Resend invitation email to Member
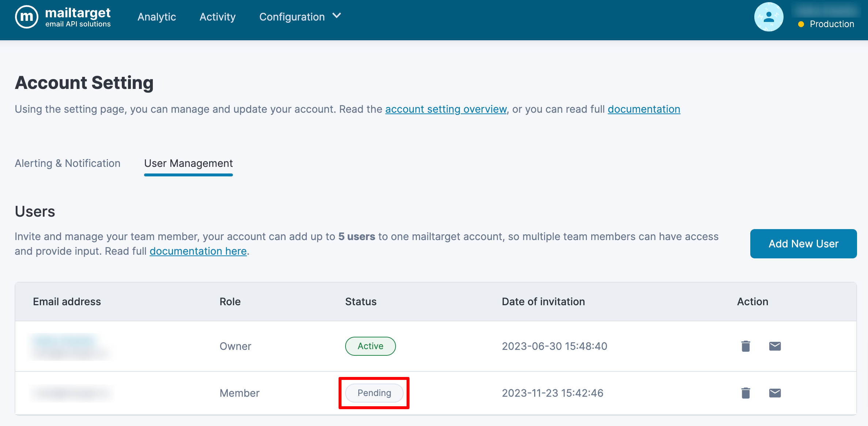This screenshot has width=868, height=426. (x=775, y=393)
